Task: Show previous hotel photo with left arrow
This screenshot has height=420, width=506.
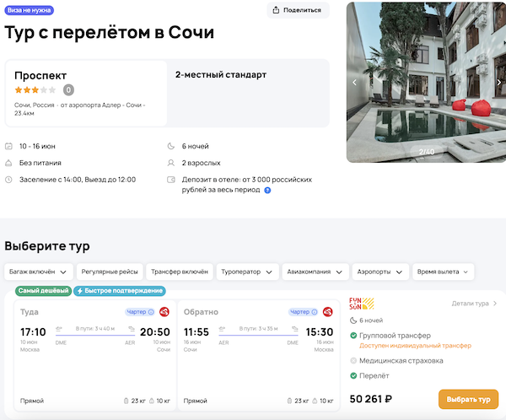Action: (x=354, y=83)
